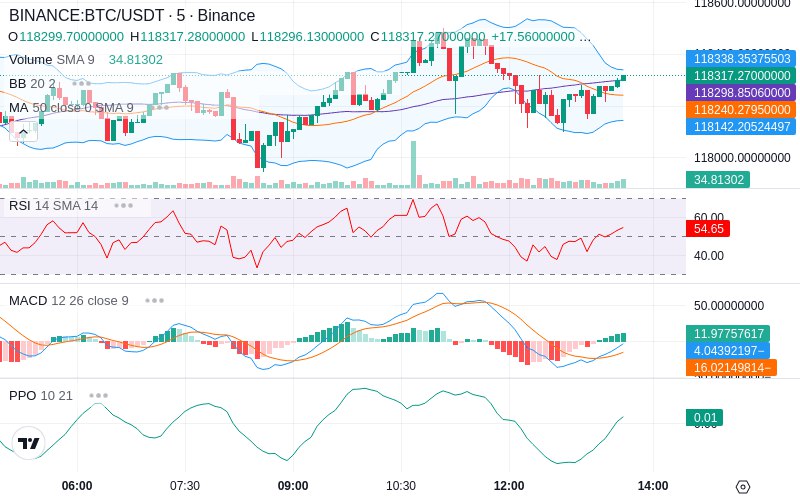Click the open price O 118299.70000000
This screenshot has height=500, width=800.
(x=66, y=37)
